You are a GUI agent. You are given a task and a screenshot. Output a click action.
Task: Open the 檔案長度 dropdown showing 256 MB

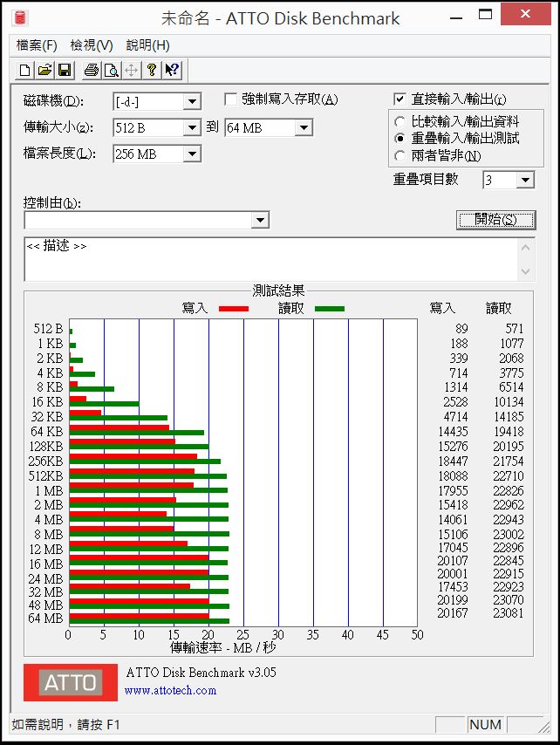[192, 154]
